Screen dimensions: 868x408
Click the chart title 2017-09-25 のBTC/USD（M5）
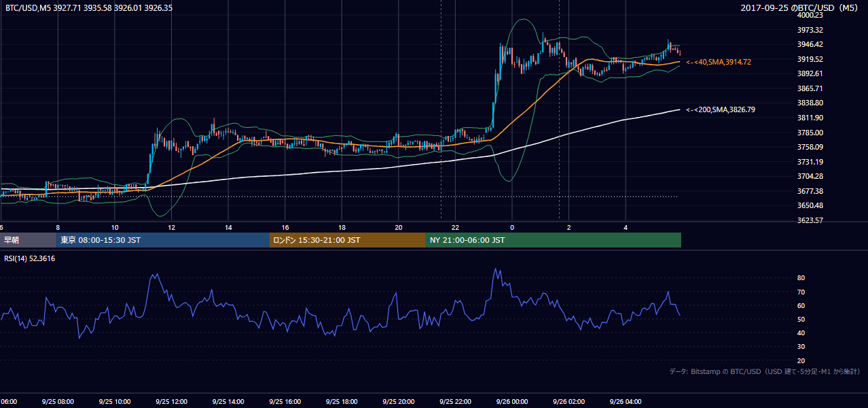pyautogui.click(x=800, y=8)
